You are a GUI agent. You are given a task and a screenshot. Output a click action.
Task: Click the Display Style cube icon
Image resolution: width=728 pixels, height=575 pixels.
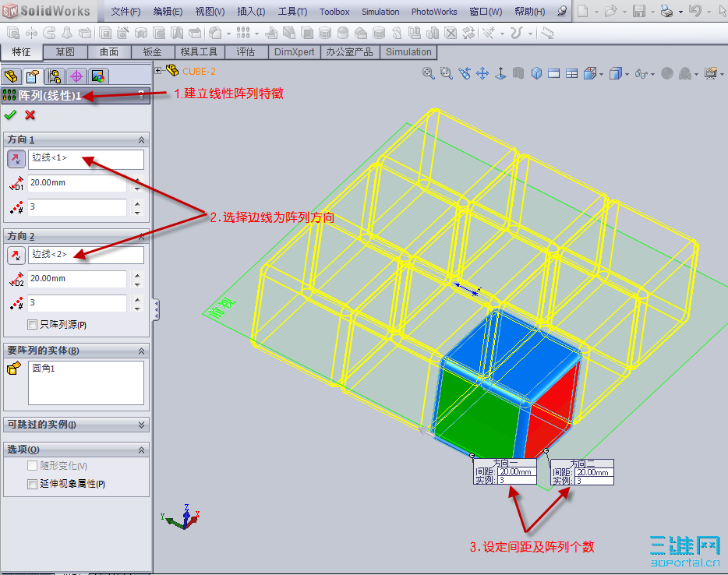(615, 73)
